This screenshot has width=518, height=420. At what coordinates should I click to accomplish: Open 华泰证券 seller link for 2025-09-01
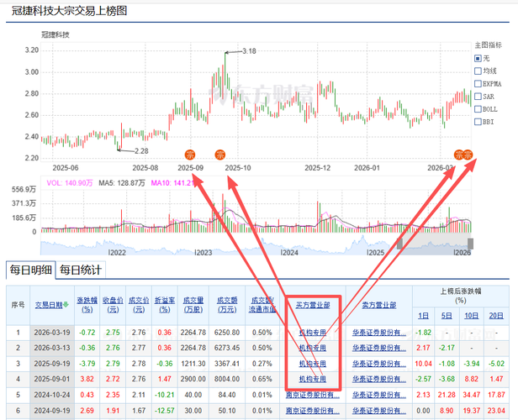coord(379,379)
